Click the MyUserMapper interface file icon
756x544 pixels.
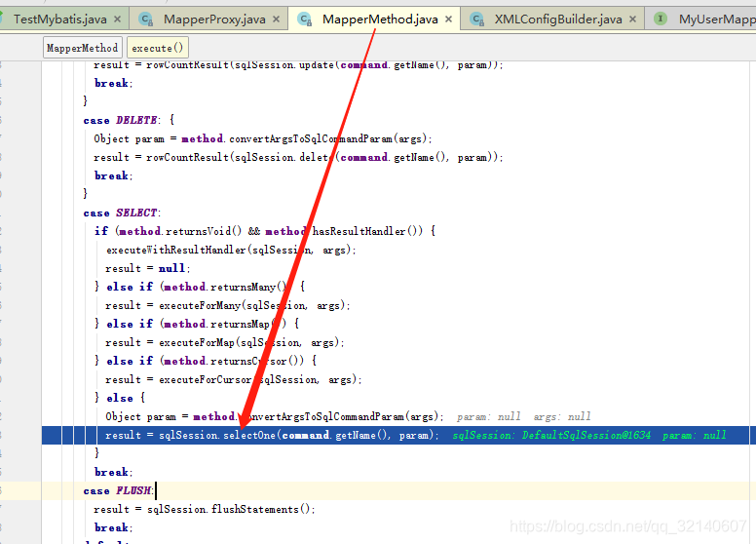[661, 19]
